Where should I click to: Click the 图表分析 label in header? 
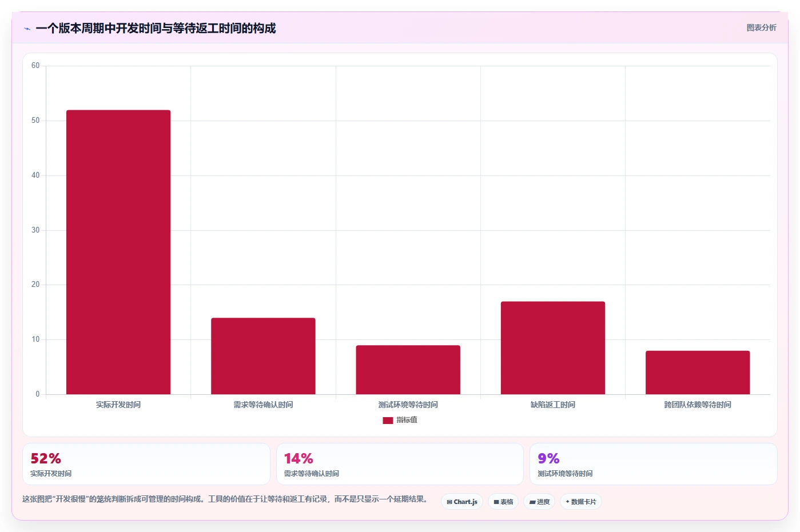pos(761,27)
